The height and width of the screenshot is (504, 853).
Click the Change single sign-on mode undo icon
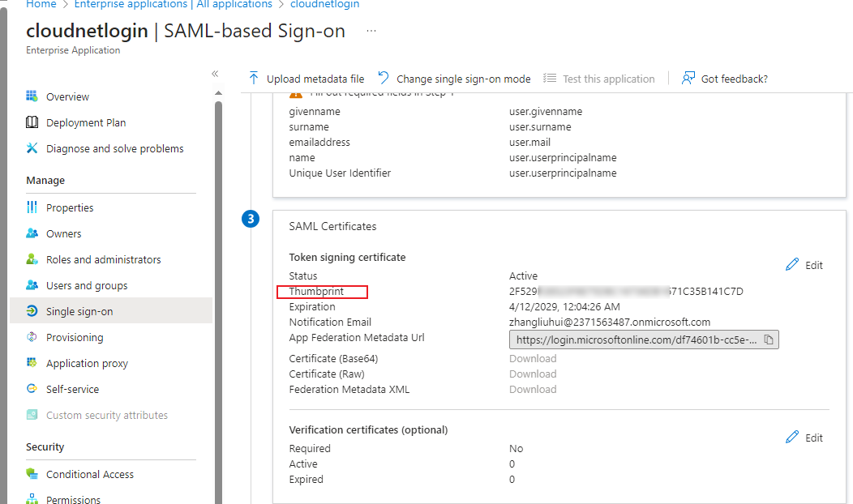coord(384,79)
